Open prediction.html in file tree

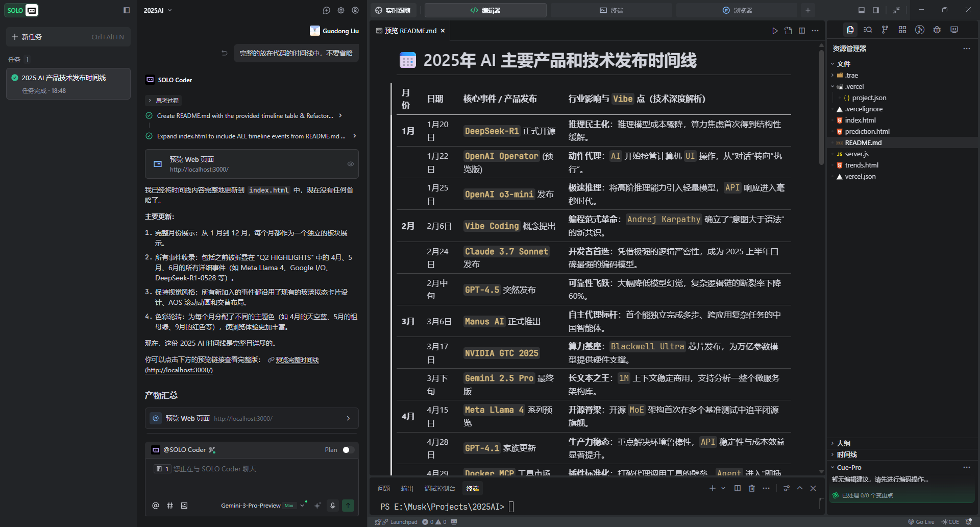pos(867,131)
